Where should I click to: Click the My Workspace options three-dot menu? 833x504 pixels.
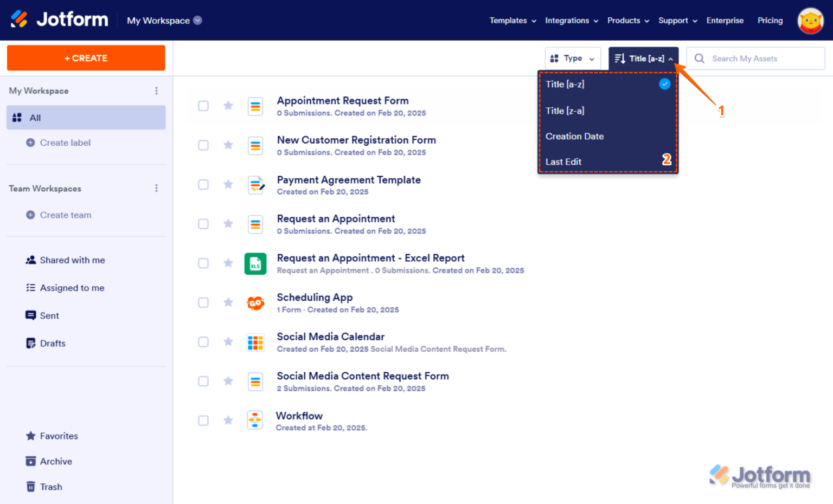[x=156, y=91]
